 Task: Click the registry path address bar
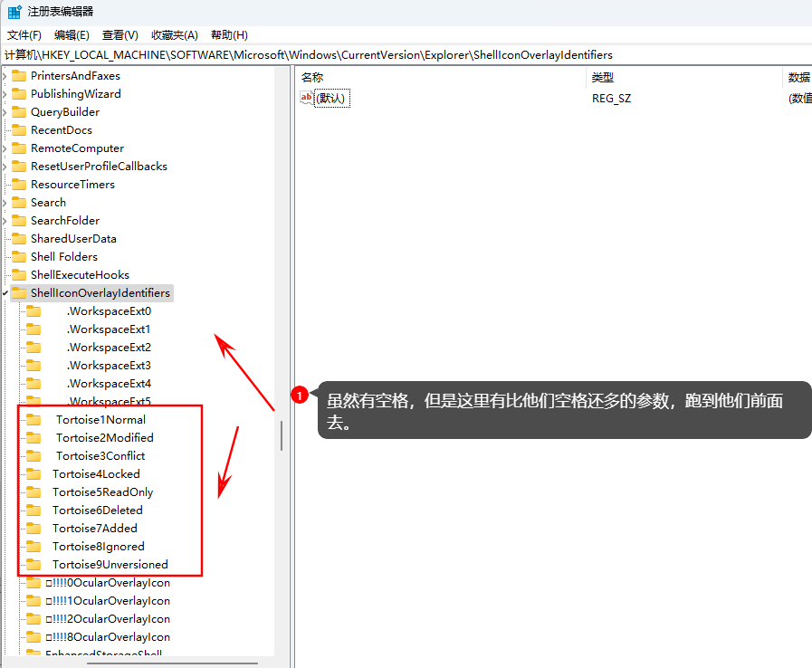(406, 55)
